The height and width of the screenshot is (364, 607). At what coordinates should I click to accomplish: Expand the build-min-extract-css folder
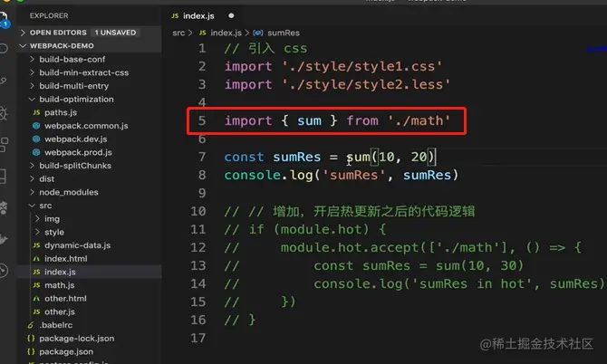point(32,72)
